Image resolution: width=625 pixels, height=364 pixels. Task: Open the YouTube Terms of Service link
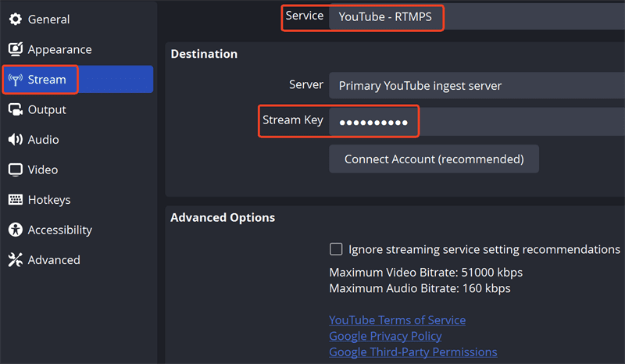(x=397, y=320)
